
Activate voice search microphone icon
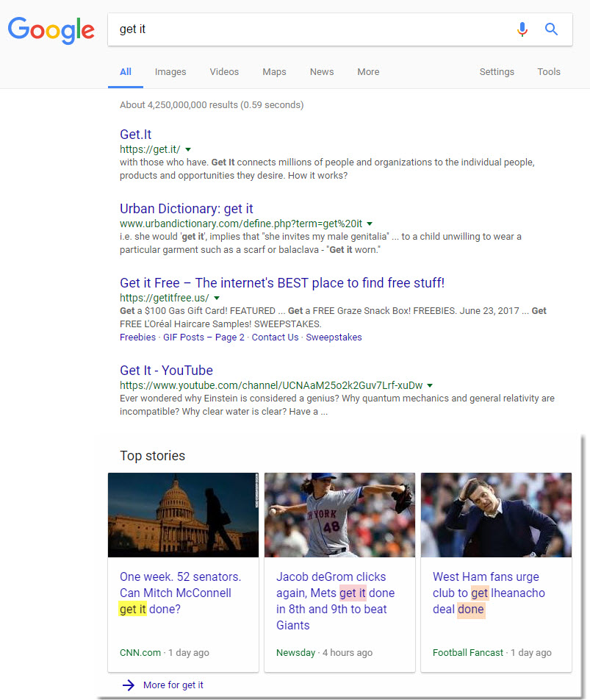coord(522,29)
